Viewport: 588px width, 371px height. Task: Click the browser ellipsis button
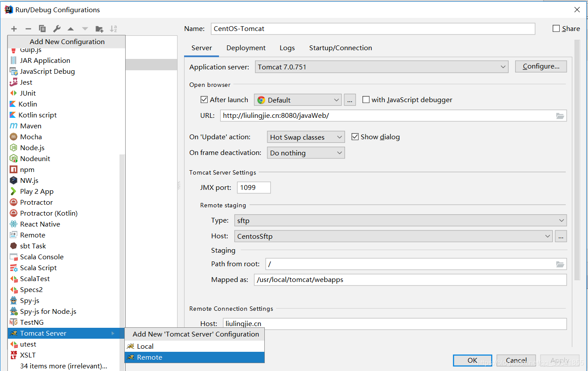click(350, 100)
